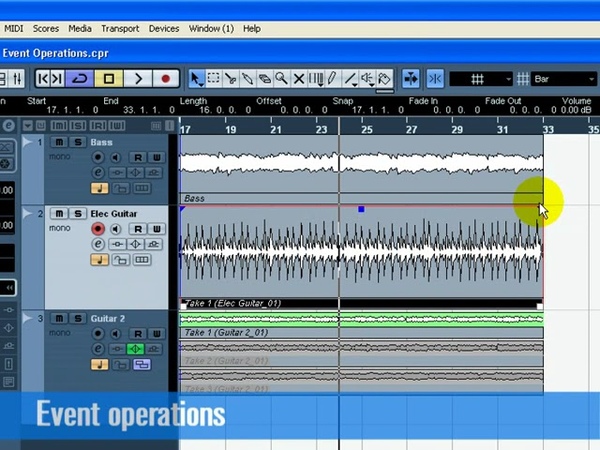This screenshot has height=450, width=600.
Task: Go to previous marker in transport
Action: [43, 79]
